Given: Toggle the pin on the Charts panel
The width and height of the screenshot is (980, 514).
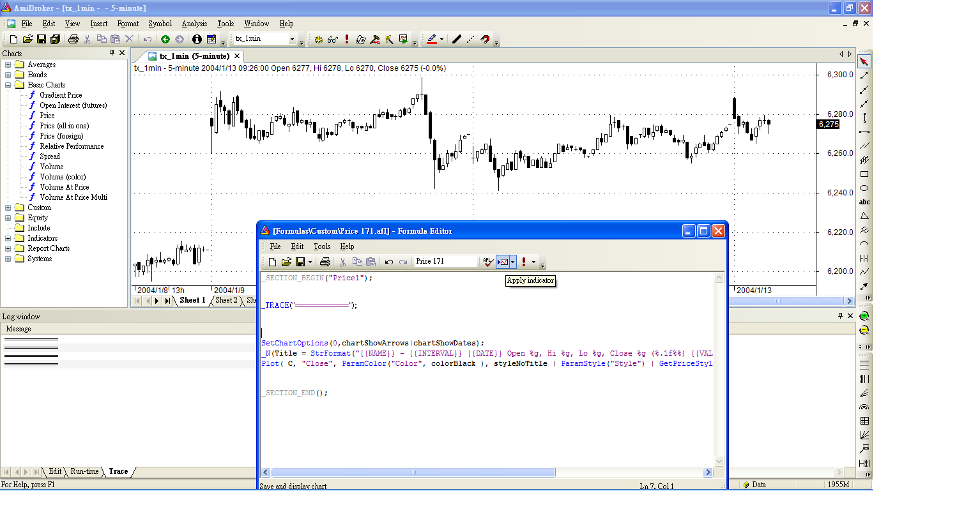Looking at the screenshot, I should pos(112,53).
